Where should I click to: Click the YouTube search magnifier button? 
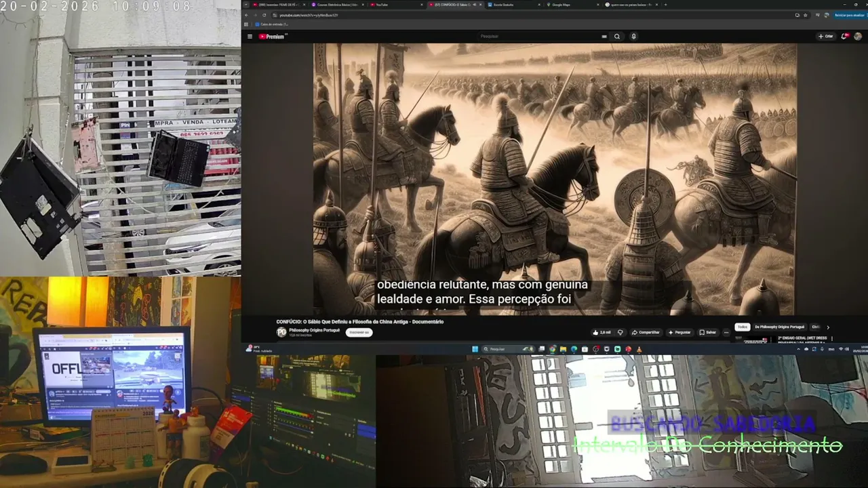pyautogui.click(x=617, y=37)
